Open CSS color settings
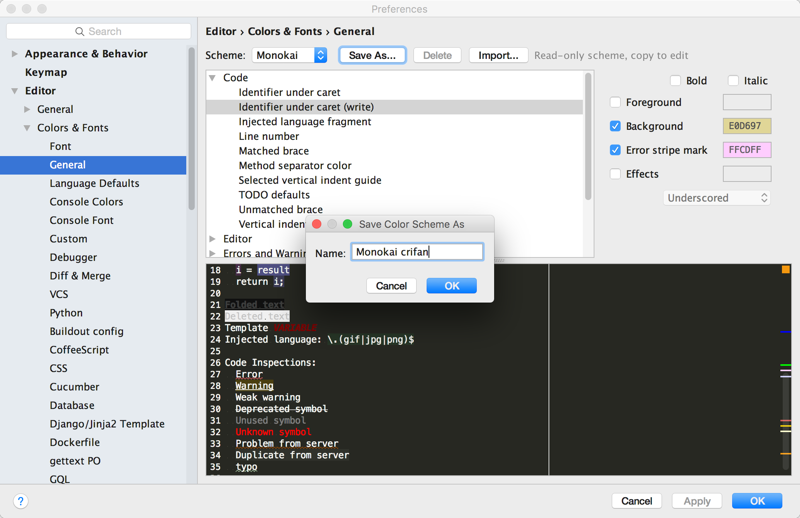The image size is (800, 518). (x=58, y=368)
